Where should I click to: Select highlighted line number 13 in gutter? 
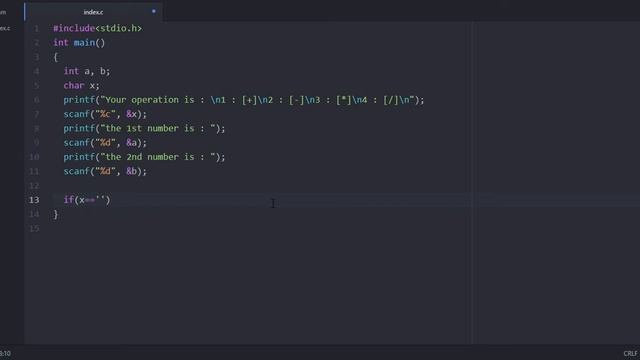34,200
